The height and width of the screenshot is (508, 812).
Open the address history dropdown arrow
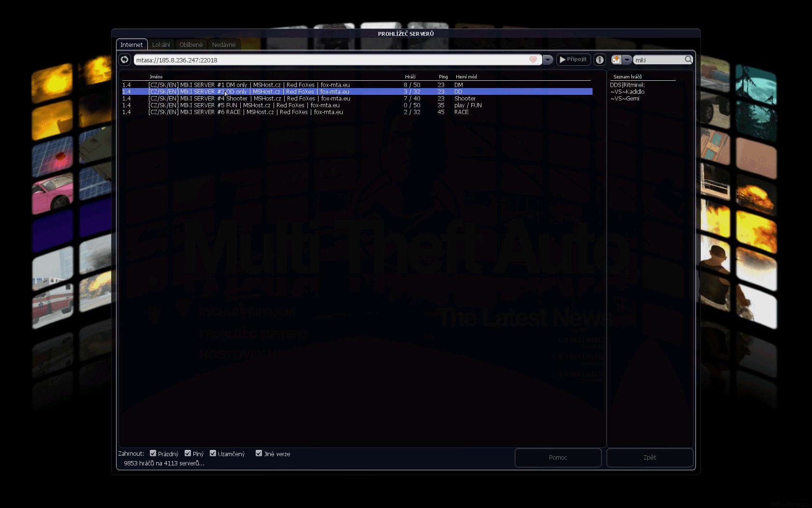pyautogui.click(x=548, y=60)
